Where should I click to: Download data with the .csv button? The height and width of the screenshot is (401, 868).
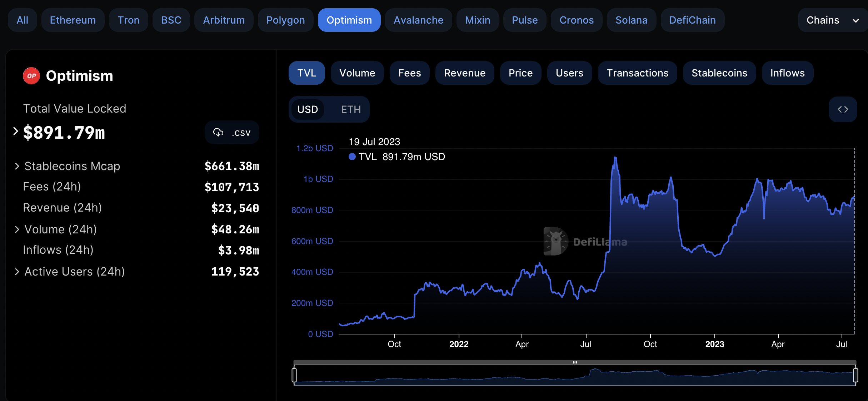coord(232,133)
